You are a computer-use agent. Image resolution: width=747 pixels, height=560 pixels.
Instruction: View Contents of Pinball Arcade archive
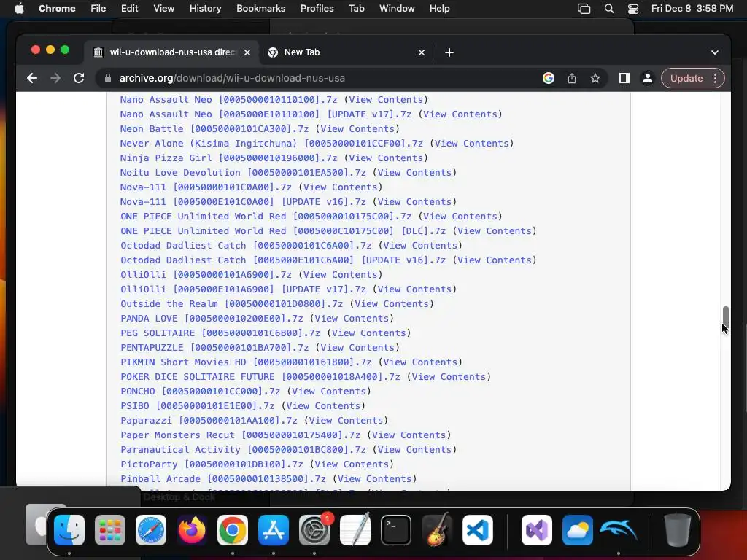click(x=374, y=479)
